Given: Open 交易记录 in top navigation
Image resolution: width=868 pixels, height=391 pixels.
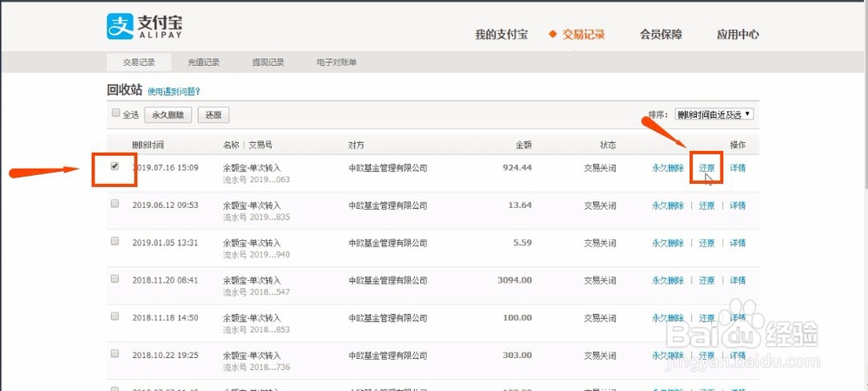Looking at the screenshot, I should (583, 35).
